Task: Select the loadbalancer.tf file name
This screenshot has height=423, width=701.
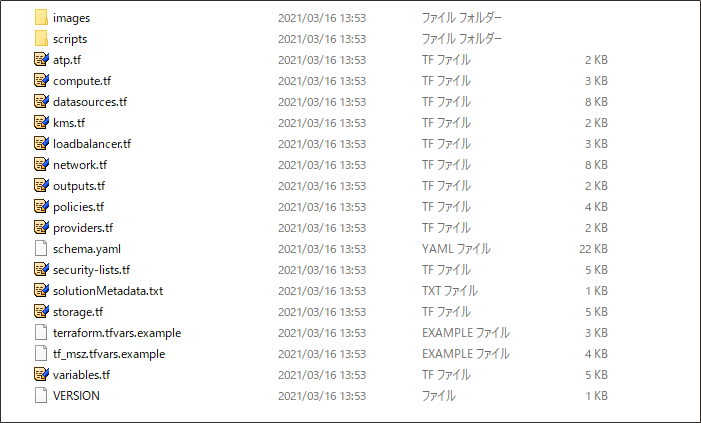Action: [92, 143]
